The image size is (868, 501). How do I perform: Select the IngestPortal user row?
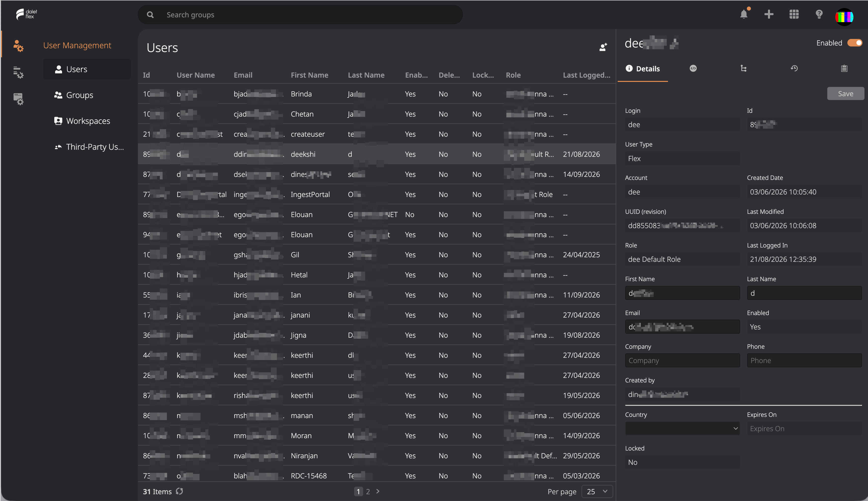pyautogui.click(x=376, y=194)
